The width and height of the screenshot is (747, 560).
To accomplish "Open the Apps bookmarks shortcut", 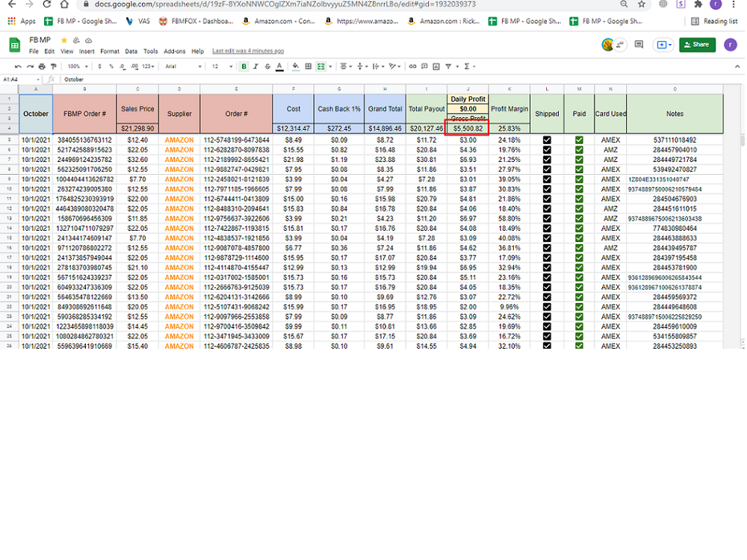I will click(22, 22).
